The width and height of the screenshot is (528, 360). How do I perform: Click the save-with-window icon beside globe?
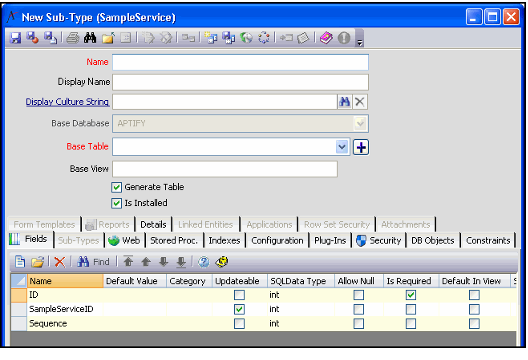pyautogui.click(x=229, y=38)
